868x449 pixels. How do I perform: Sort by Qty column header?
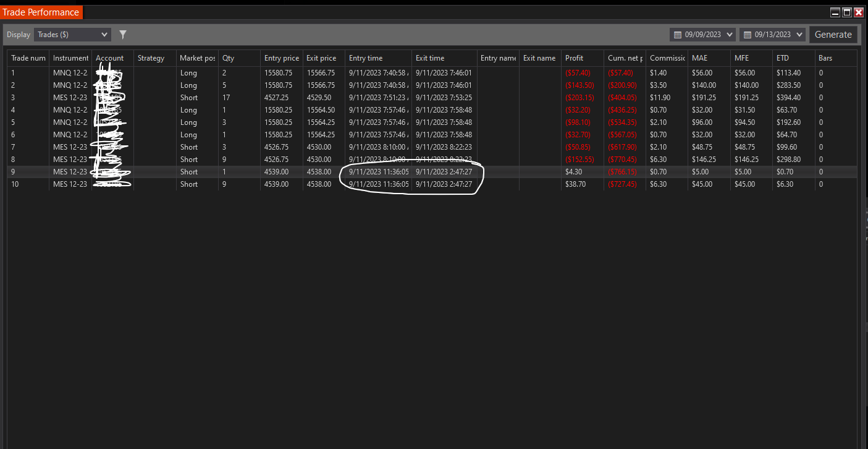click(240, 58)
